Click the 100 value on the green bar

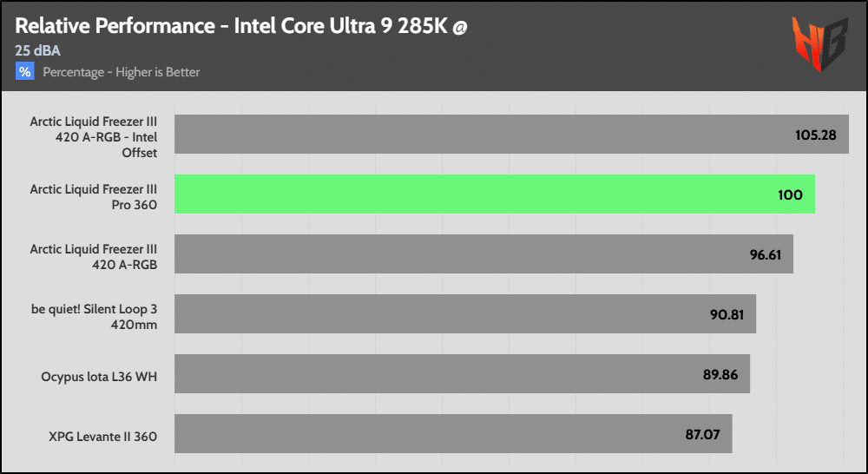click(x=790, y=195)
